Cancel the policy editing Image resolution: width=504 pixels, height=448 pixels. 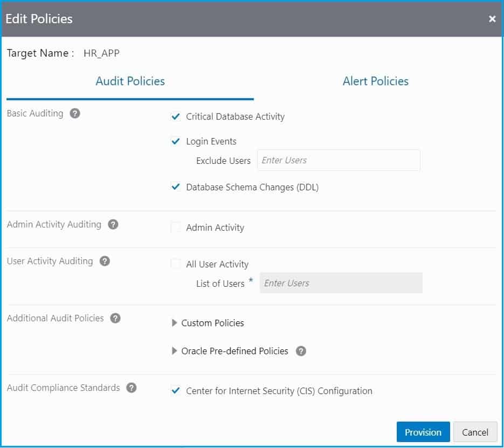tap(475, 432)
